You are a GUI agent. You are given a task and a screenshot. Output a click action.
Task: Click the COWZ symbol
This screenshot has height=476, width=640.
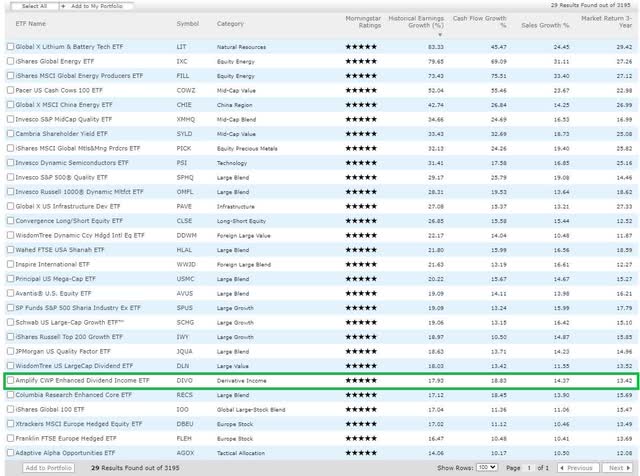click(186, 90)
